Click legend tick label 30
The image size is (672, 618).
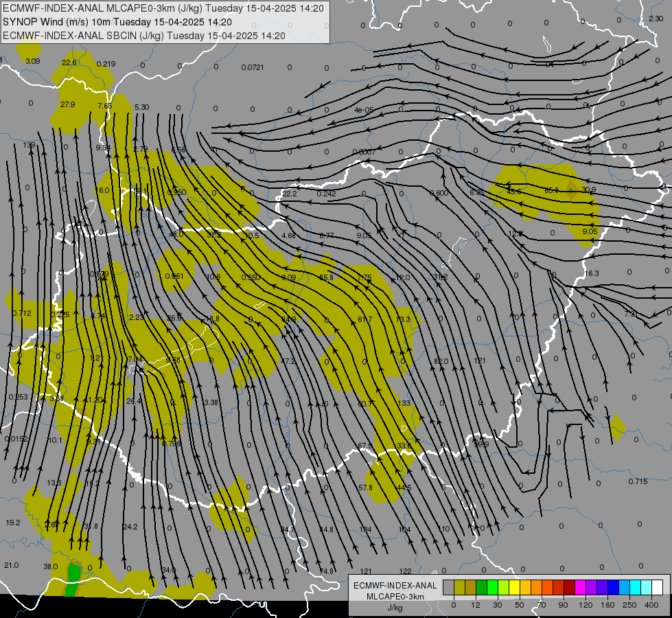pos(497,605)
